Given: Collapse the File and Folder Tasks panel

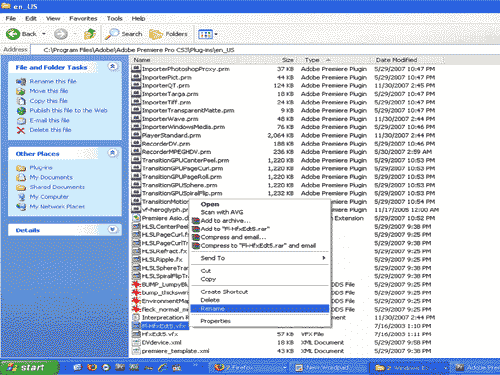Looking at the screenshot, I should [x=112, y=67].
